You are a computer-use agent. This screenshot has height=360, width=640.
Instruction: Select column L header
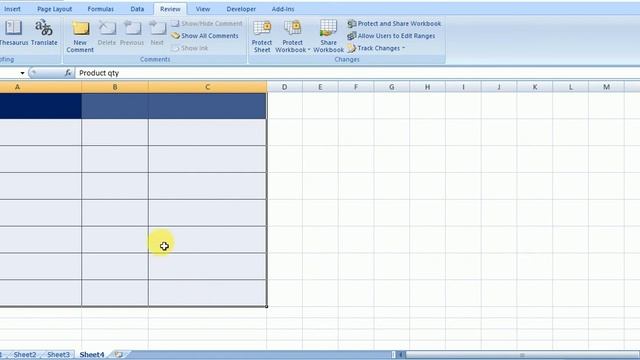coord(571,87)
